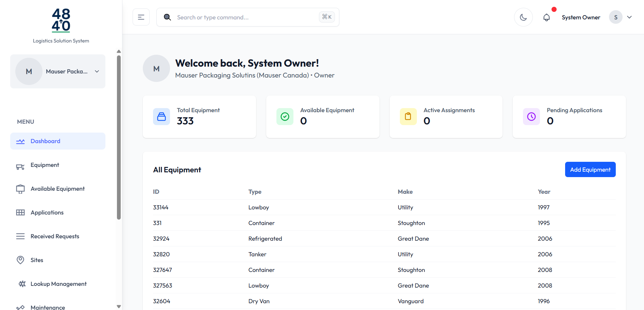Viewport: 644px width, 310px height.
Task: Select Applications from the menu
Action: tap(47, 212)
